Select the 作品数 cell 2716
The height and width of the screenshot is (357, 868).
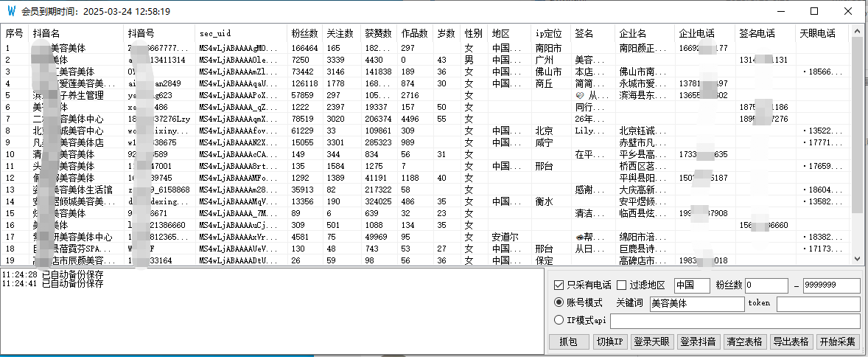point(415,95)
